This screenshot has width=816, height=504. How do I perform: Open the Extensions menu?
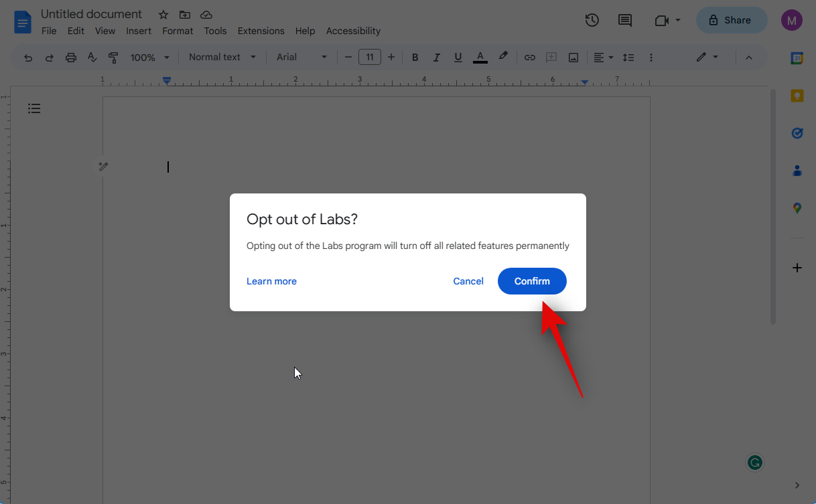tap(261, 31)
